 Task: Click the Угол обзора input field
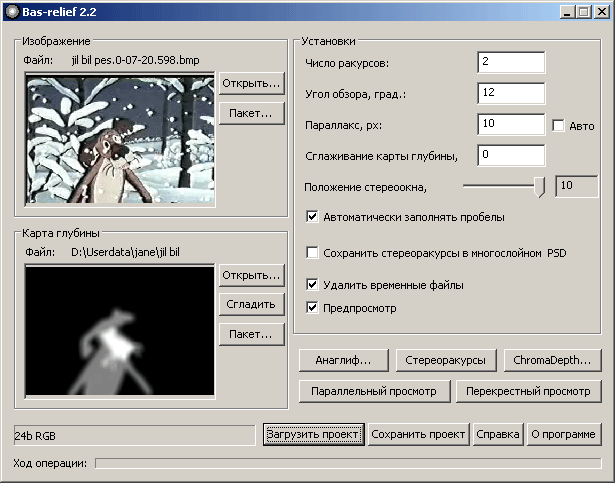click(511, 93)
